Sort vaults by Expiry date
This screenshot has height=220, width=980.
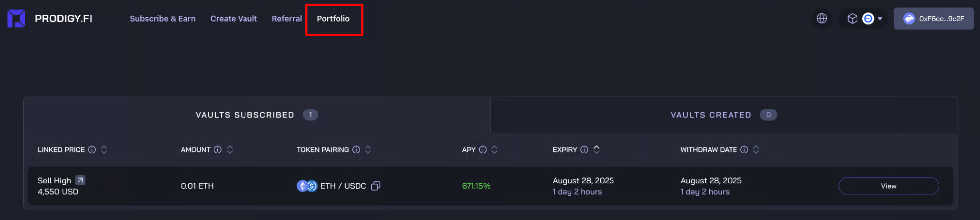(x=596, y=150)
